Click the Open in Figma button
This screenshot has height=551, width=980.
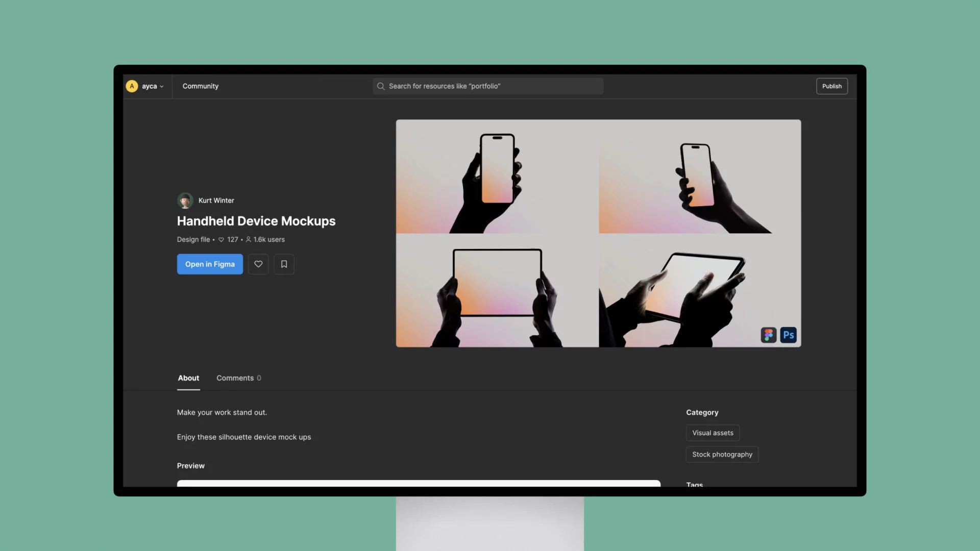[x=209, y=264]
